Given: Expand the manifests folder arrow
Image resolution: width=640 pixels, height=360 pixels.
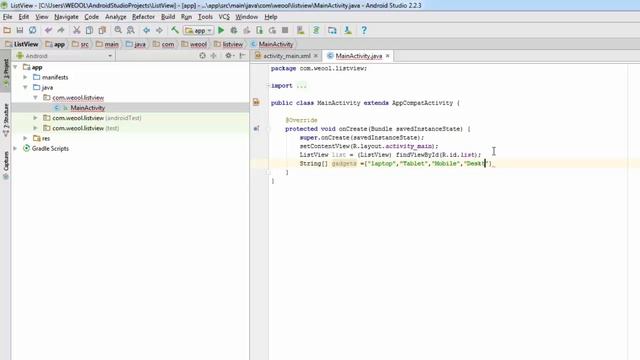Looking at the screenshot, I should (25, 77).
